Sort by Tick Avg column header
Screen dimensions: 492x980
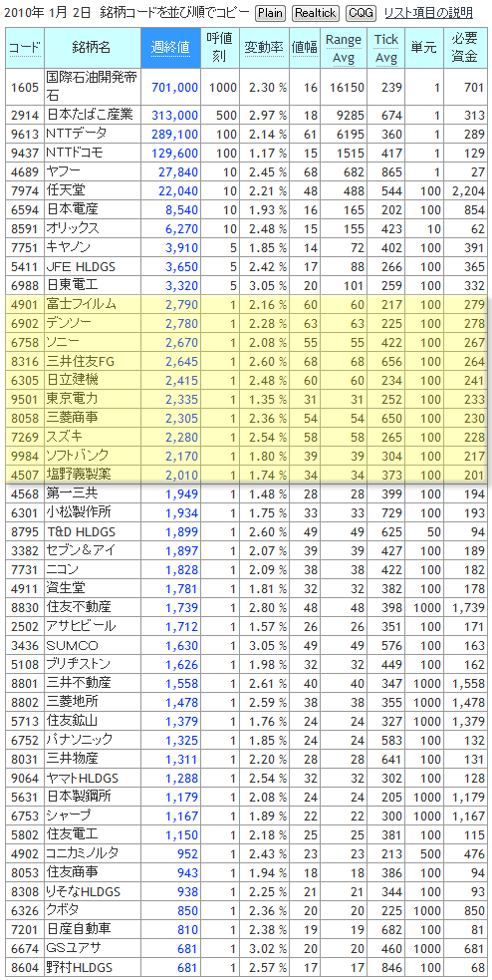click(x=385, y=48)
